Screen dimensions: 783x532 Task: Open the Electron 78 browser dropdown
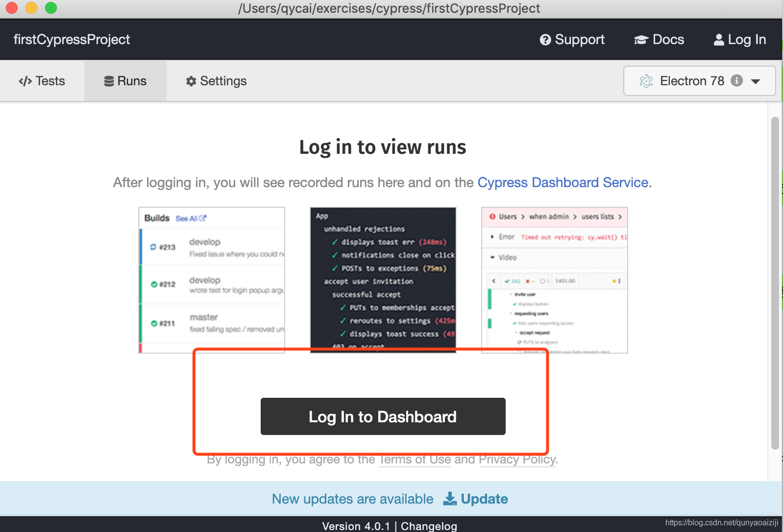699,81
